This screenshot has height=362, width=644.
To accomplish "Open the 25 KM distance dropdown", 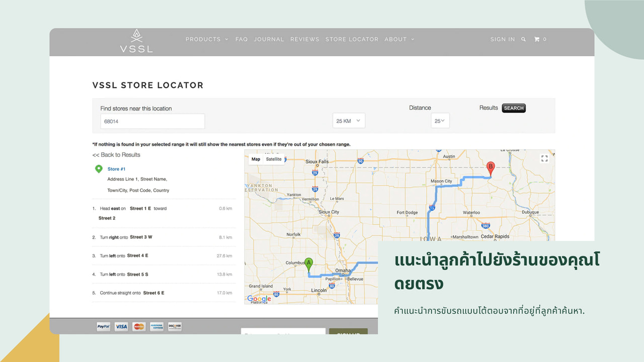I will [x=349, y=121].
